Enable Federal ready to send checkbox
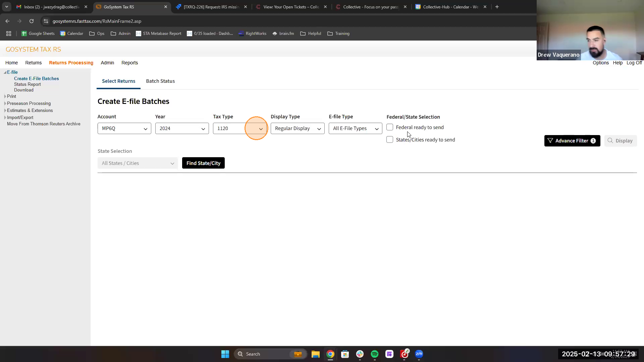 (390, 127)
